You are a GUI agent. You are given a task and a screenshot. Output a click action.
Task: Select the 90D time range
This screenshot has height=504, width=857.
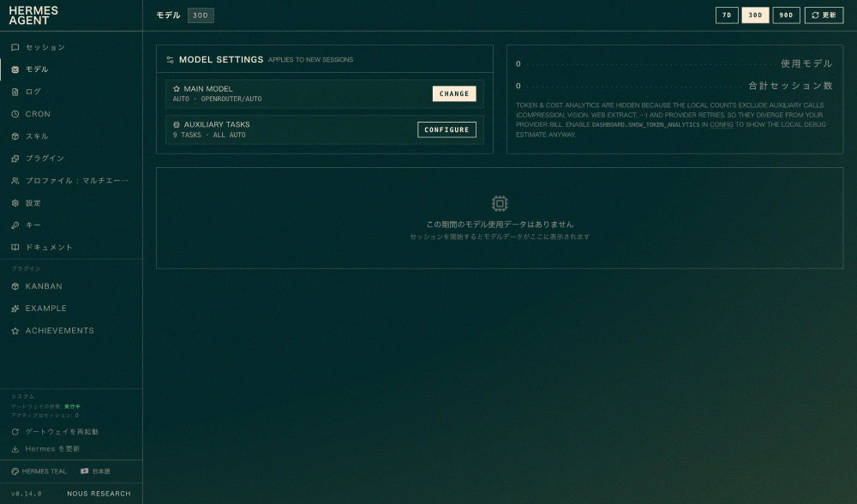click(x=786, y=15)
